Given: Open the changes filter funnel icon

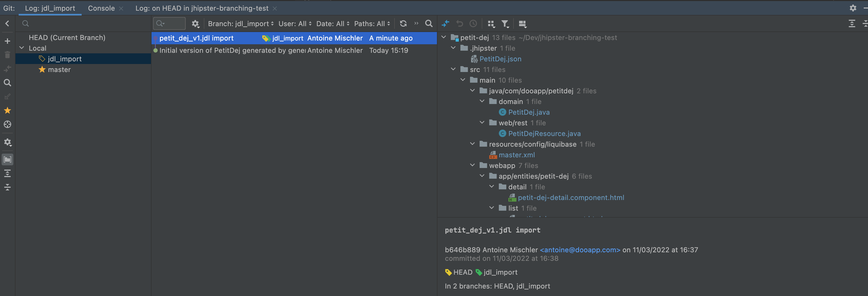Looking at the screenshot, I should [505, 23].
